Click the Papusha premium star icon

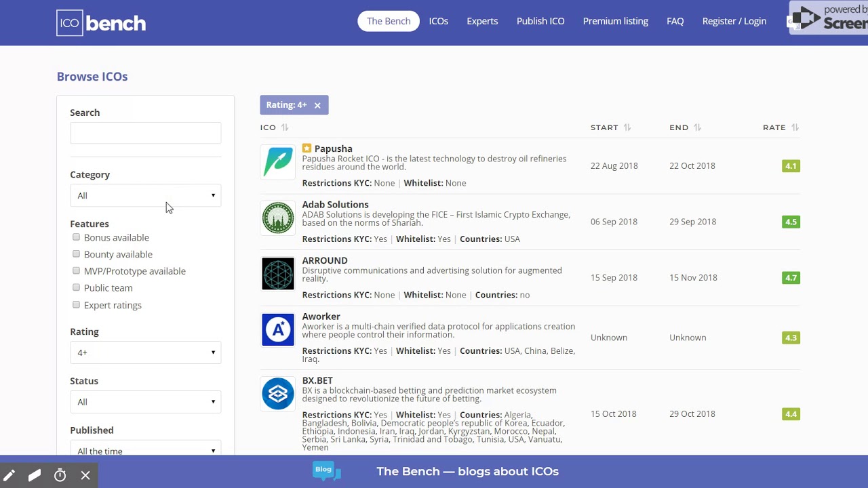pyautogui.click(x=307, y=148)
